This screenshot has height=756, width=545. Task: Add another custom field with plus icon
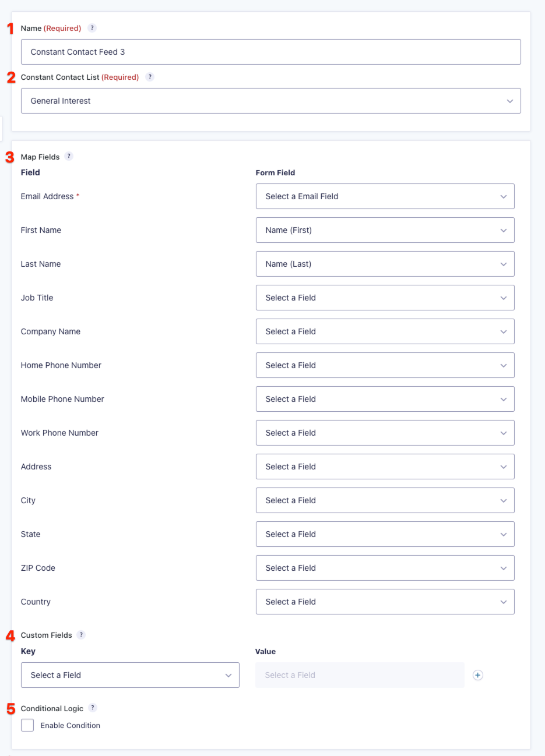[478, 675]
